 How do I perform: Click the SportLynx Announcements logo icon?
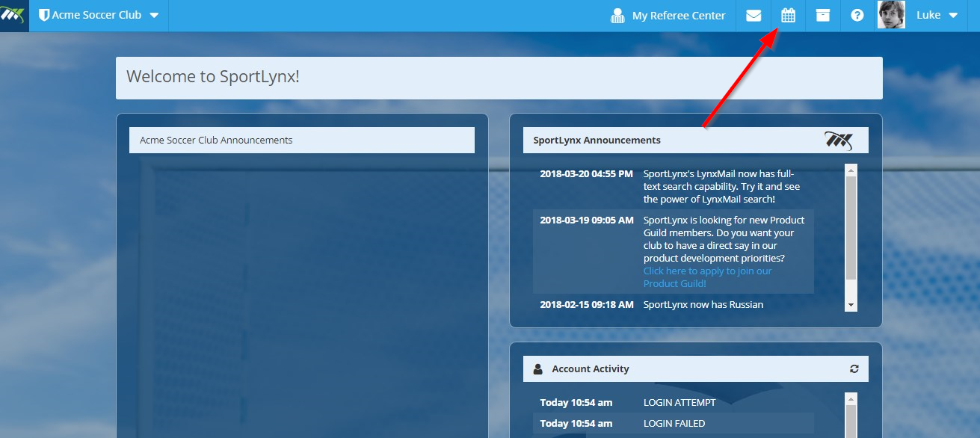click(838, 140)
